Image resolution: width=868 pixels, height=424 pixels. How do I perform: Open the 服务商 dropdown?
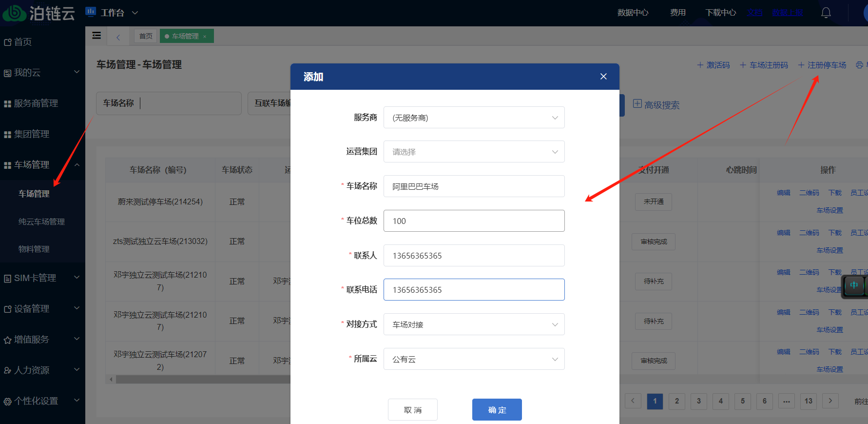[474, 118]
